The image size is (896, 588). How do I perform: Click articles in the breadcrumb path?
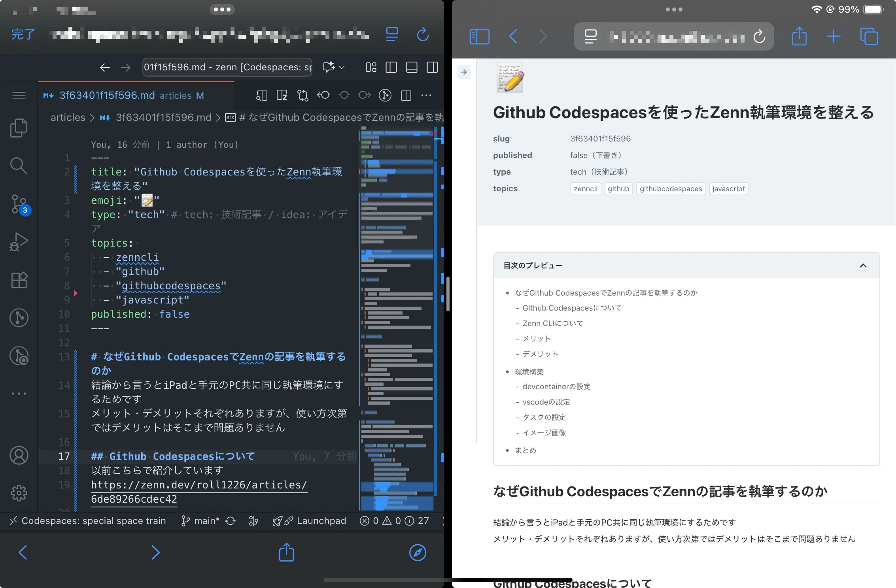pos(68,117)
